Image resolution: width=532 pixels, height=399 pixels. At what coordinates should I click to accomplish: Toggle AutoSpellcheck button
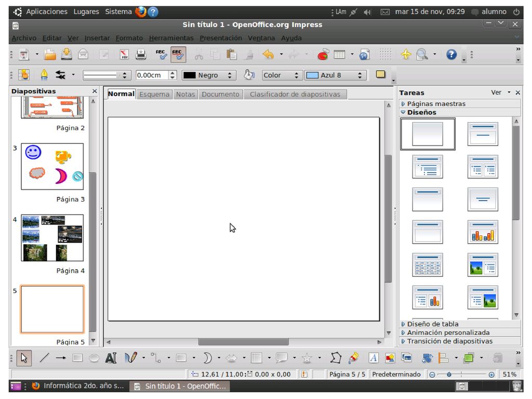point(178,54)
